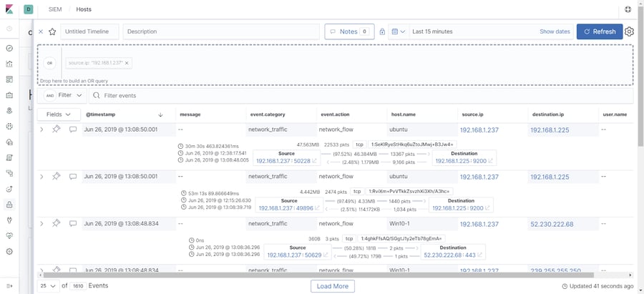
Task: Click the Refresh button
Action: click(599, 31)
